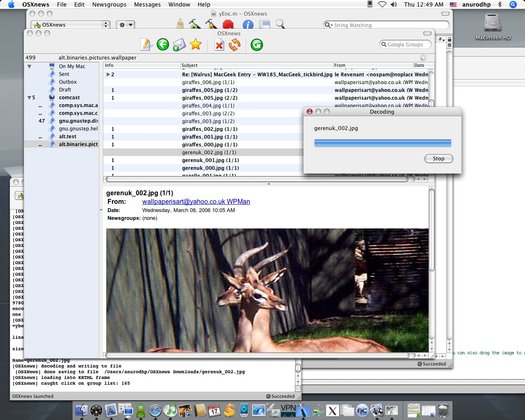Screen dimensions: 525x420
Task: Click the message list horizontal scrollbar
Action: (257, 179)
